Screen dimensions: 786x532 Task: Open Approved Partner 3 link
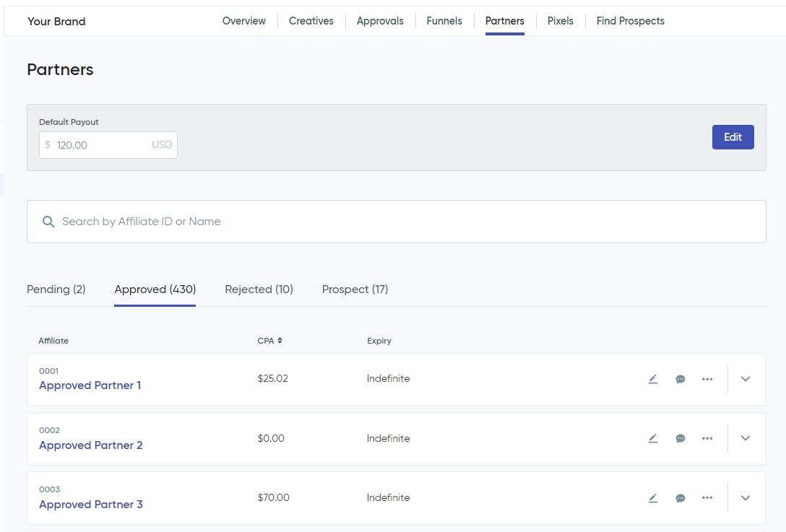91,505
